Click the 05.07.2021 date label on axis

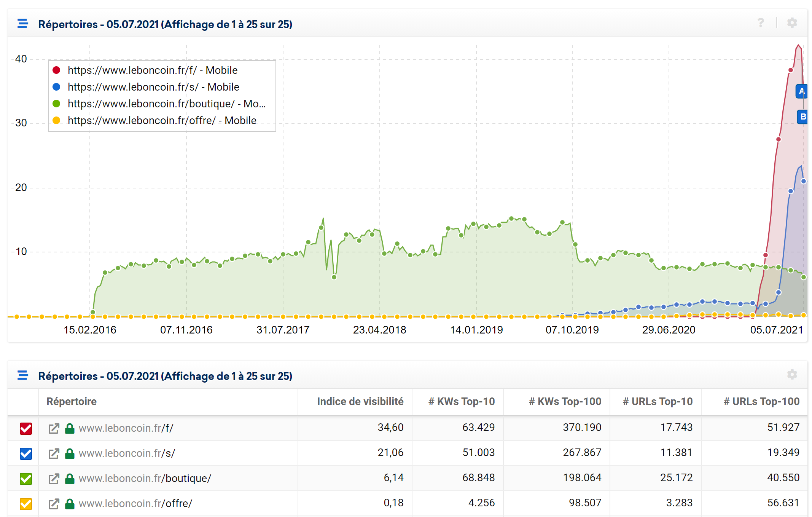click(777, 330)
